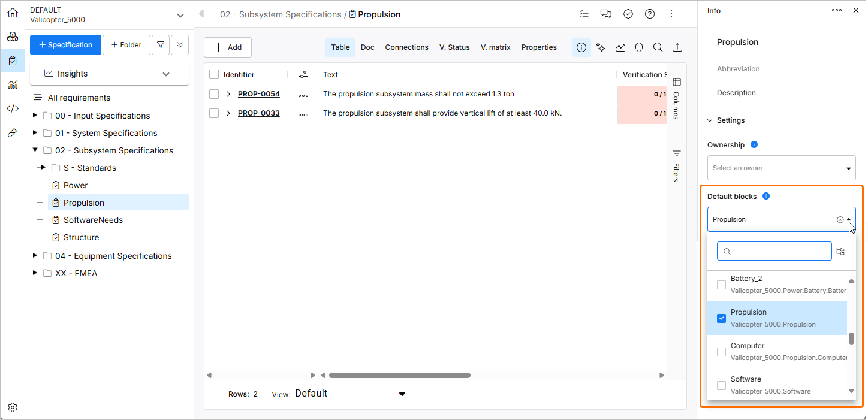Open the specifications clipboard sidebar icon
The width and height of the screenshot is (868, 420).
[13, 61]
